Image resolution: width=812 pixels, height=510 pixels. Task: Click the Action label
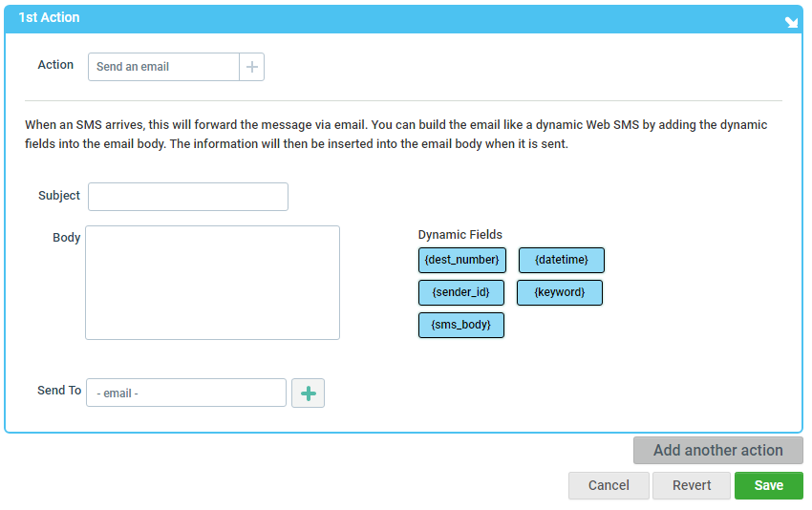point(55,65)
